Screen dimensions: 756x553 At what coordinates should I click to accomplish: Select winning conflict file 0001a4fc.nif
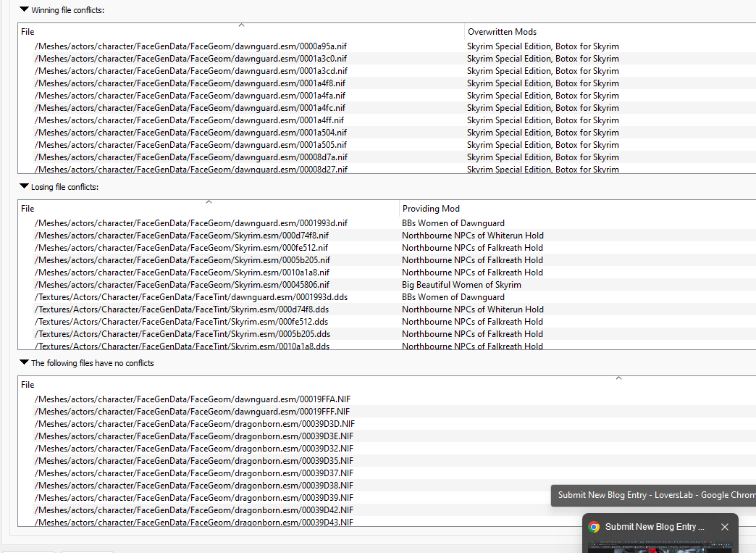click(190, 107)
